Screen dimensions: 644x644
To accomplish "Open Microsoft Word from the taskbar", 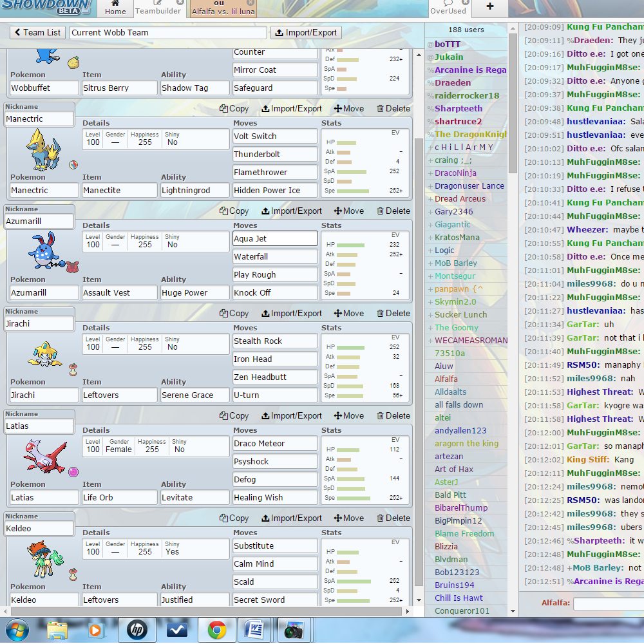I will point(254,629).
